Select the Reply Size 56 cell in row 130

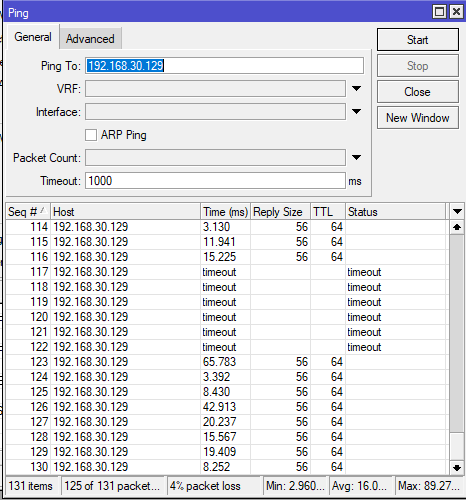(x=280, y=467)
